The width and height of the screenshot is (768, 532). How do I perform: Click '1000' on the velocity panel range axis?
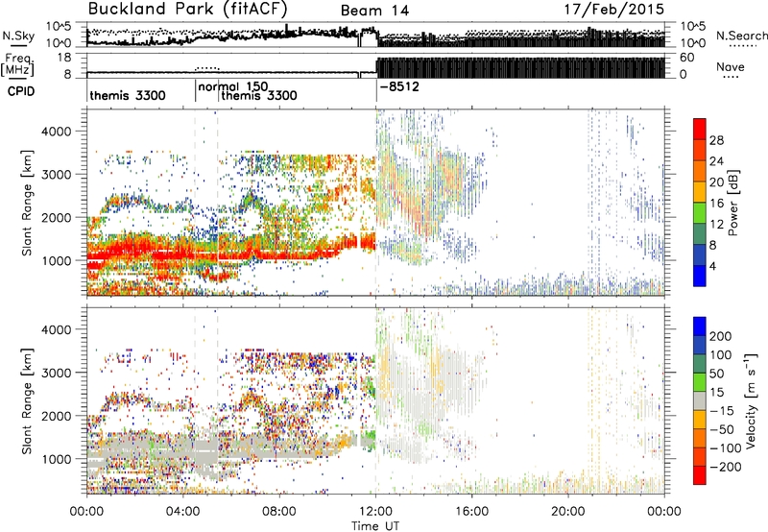pos(56,459)
